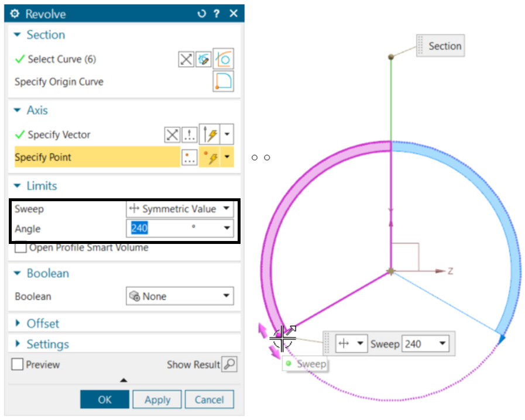Open the point type dropdown arrow
Screen dimensions: 525x420
coord(227,157)
